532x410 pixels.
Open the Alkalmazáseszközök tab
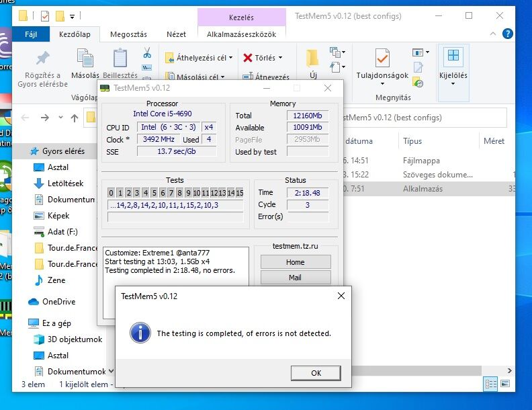[241, 34]
